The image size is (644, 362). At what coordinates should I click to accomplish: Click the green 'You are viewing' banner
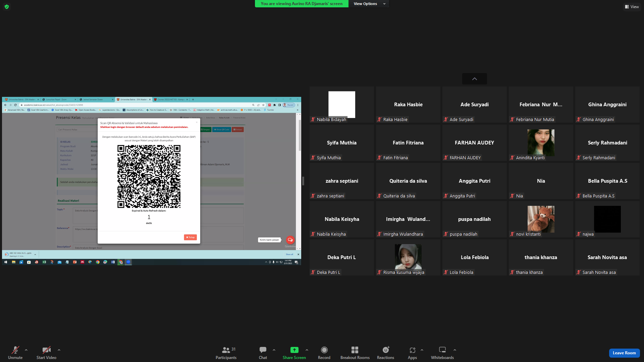tap(302, 4)
